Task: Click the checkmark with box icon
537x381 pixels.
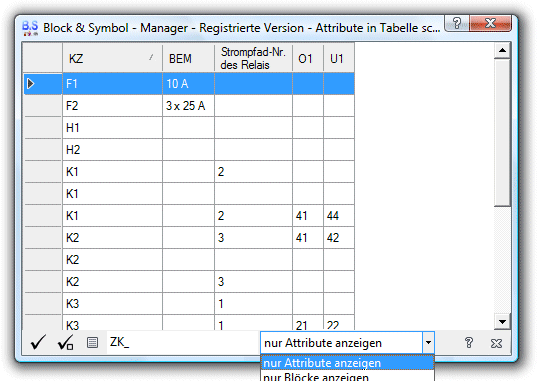Action: click(65, 342)
